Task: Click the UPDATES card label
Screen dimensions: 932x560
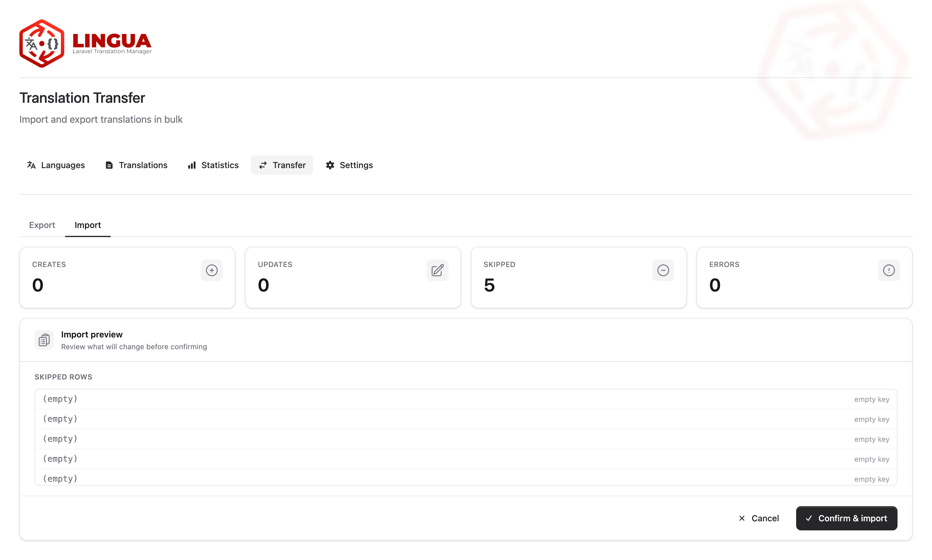Action: (275, 265)
